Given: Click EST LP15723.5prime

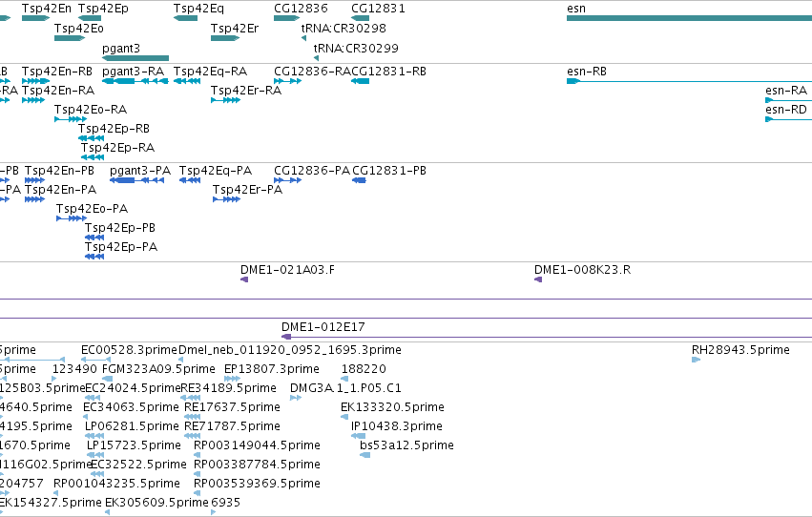Looking at the screenshot, I should (x=95, y=455).
